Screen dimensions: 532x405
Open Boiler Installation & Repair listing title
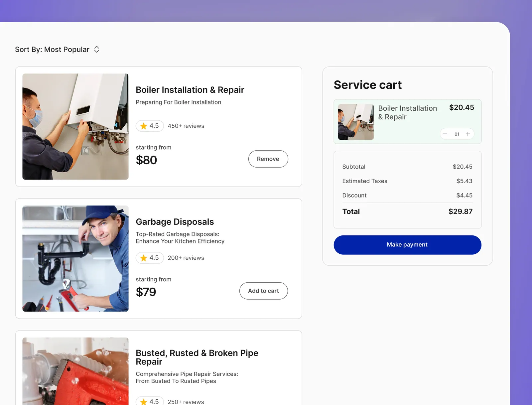pos(190,90)
